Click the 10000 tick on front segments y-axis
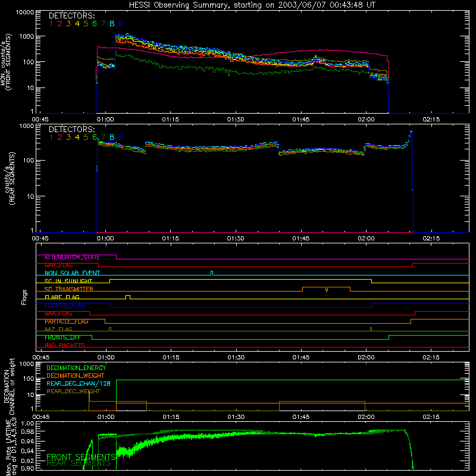The height and width of the screenshot is (476, 476). [25, 12]
